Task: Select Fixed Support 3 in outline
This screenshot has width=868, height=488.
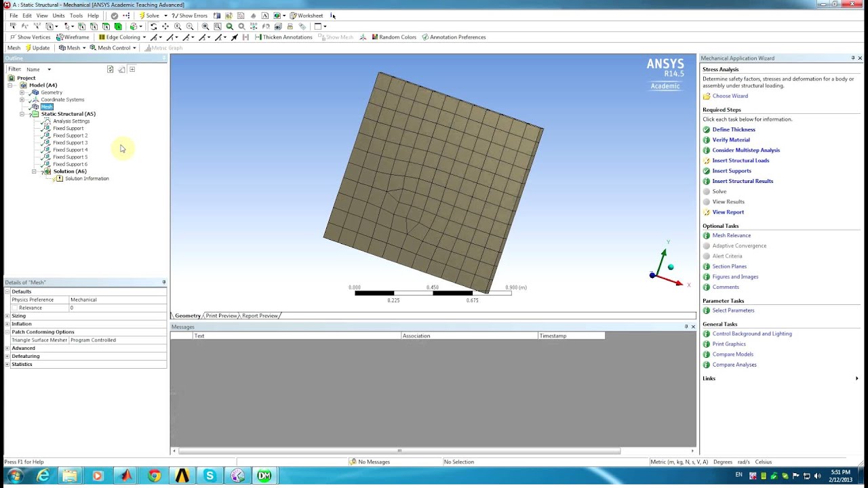Action: tap(70, 142)
